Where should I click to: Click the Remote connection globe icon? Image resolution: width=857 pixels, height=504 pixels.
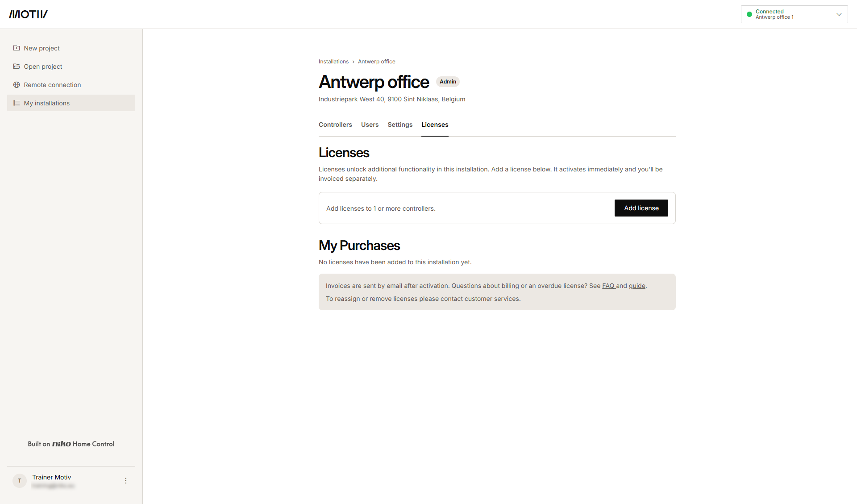pos(17,84)
